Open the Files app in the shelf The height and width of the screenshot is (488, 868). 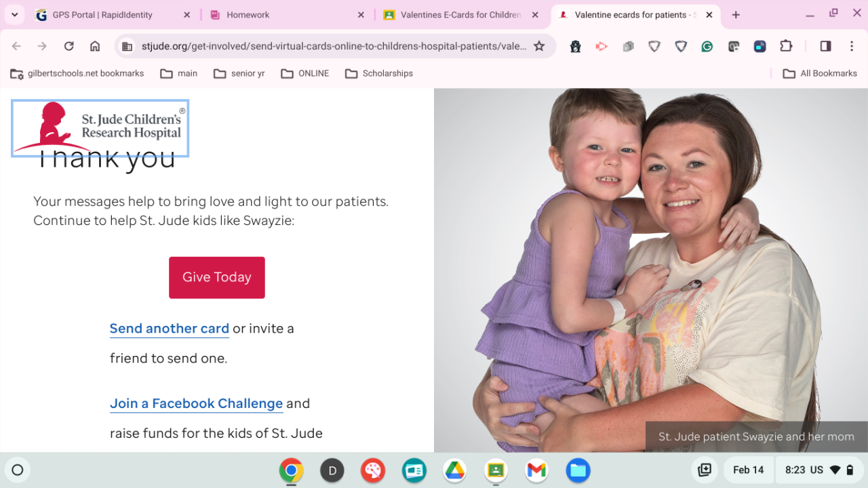click(x=578, y=470)
